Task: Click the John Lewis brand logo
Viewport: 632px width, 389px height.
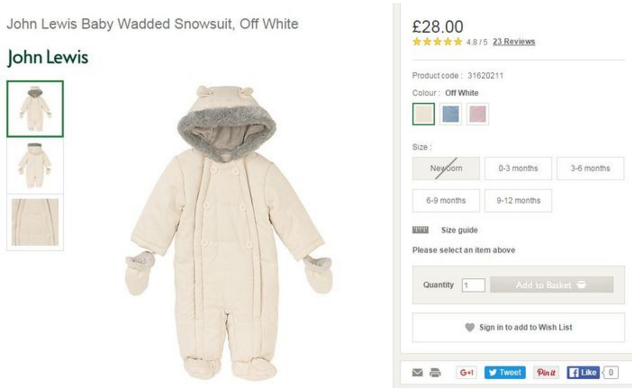Action: tap(48, 57)
